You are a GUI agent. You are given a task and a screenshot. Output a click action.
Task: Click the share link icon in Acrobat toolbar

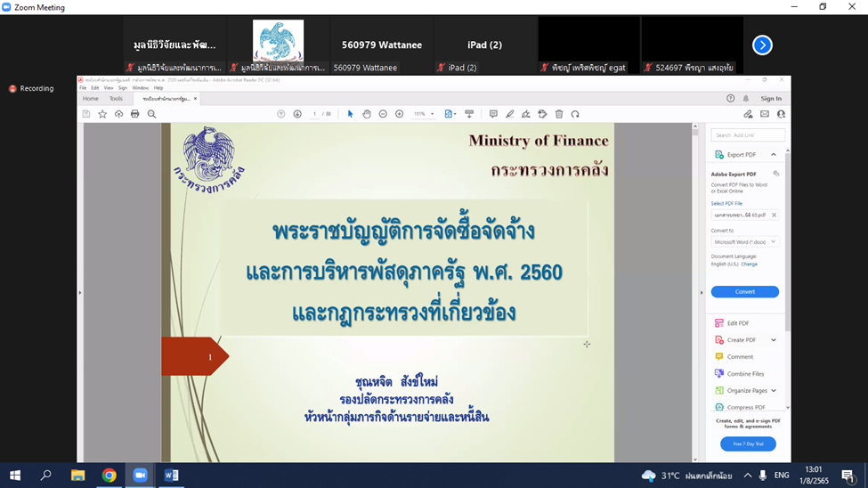[748, 114]
